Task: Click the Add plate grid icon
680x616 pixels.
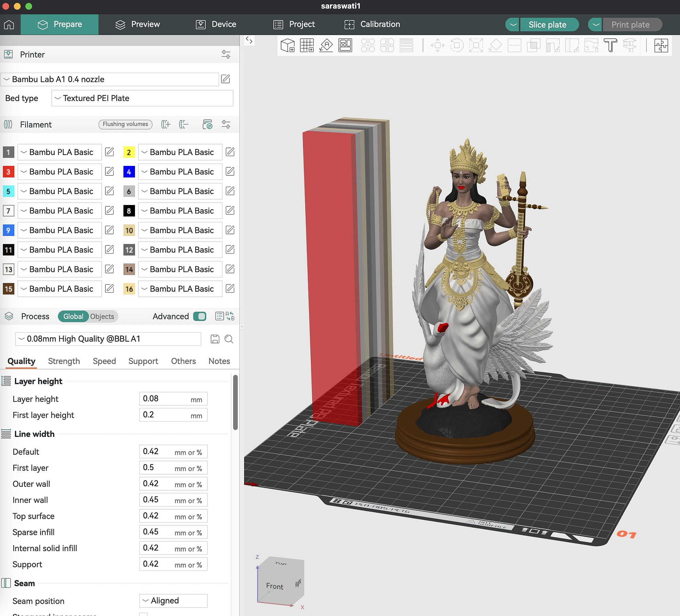Action: [x=307, y=45]
